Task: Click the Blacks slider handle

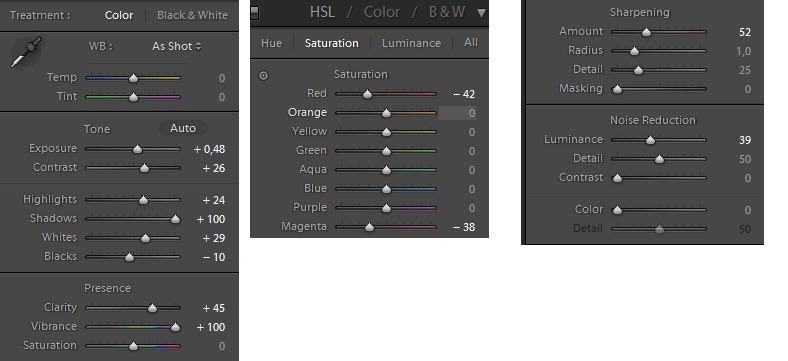Action: [x=129, y=257]
